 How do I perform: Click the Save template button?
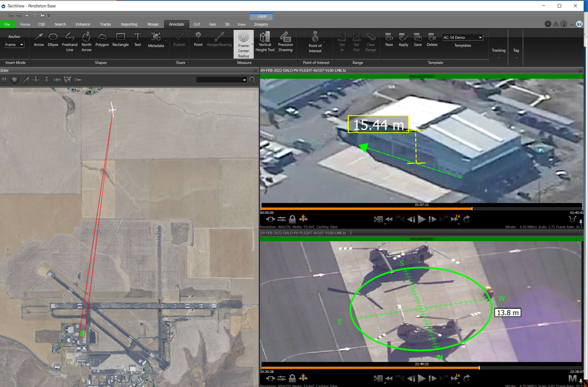tap(417, 39)
